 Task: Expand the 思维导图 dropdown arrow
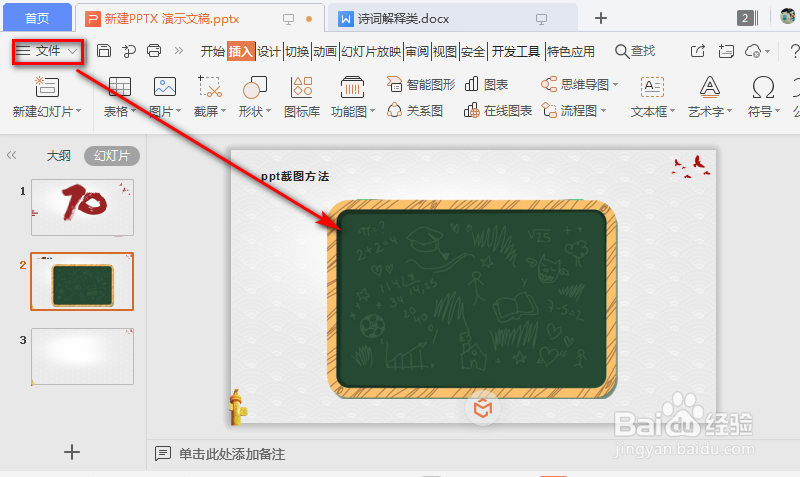[x=615, y=84]
